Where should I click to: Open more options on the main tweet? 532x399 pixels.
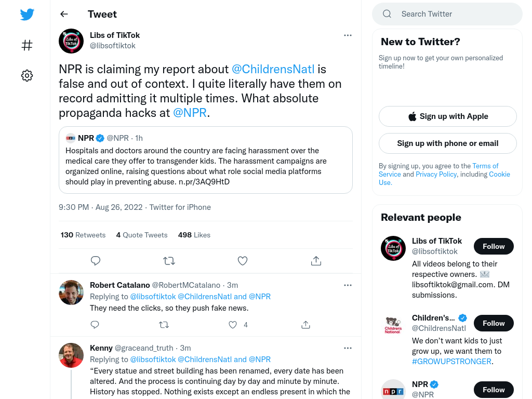(348, 35)
